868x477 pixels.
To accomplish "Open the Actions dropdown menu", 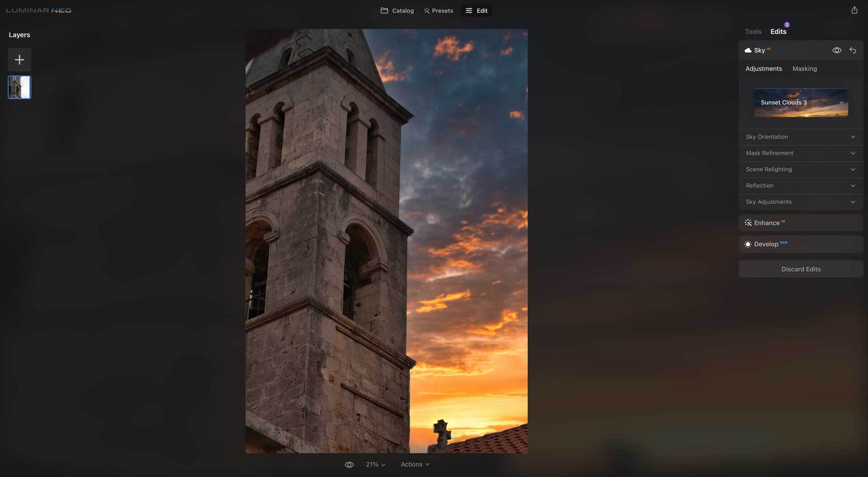I will 415,465.
